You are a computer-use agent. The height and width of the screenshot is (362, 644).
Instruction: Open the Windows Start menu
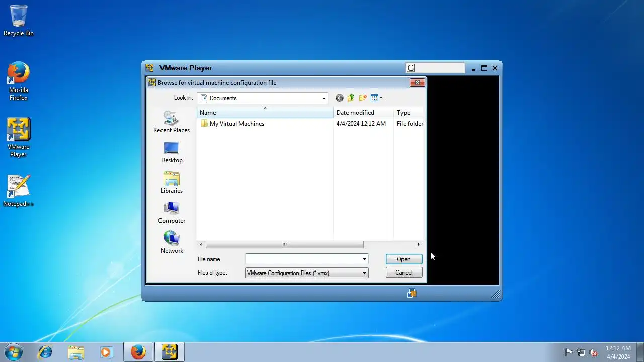14,352
